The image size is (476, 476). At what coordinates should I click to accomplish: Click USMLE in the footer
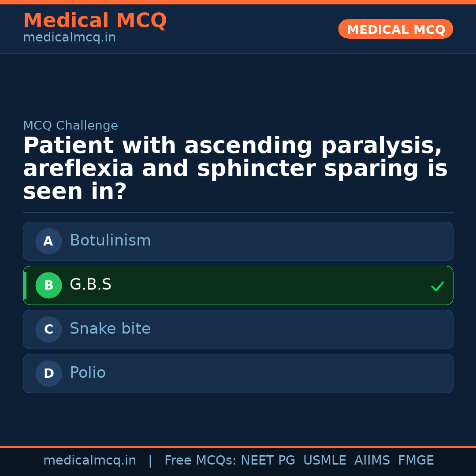[x=324, y=461]
